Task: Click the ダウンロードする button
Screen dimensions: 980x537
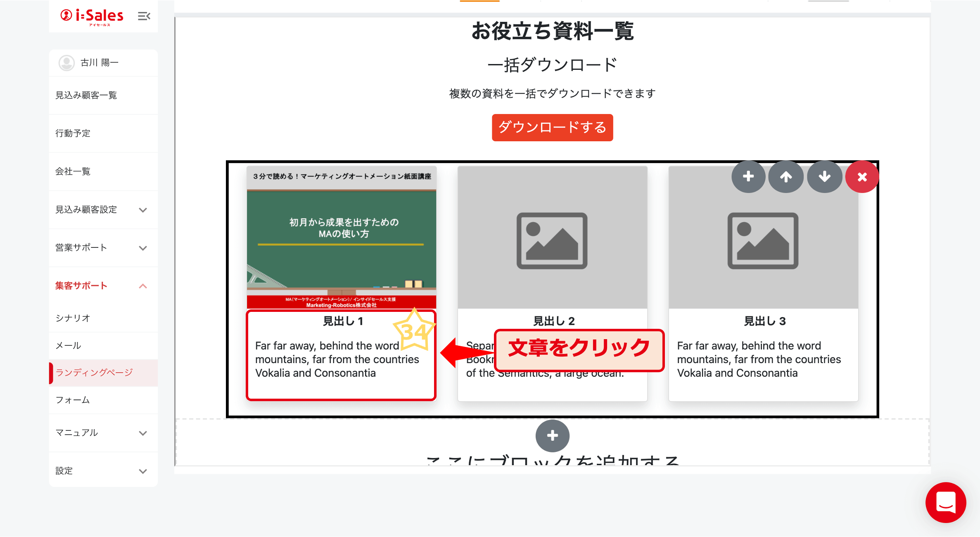Action: (552, 128)
